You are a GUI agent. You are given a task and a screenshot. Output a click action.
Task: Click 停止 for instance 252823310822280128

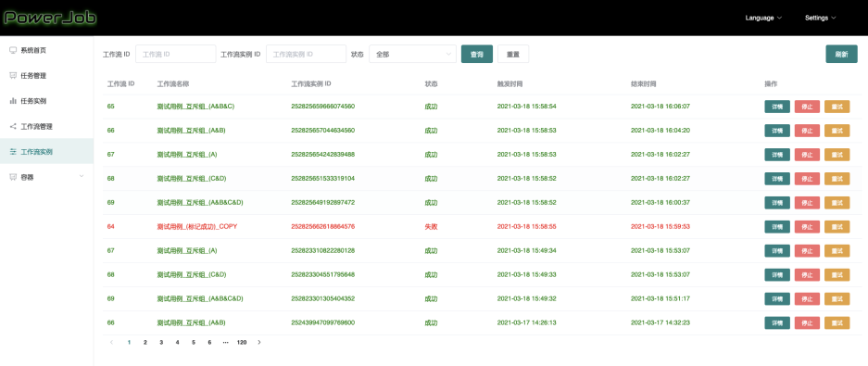[x=807, y=251]
